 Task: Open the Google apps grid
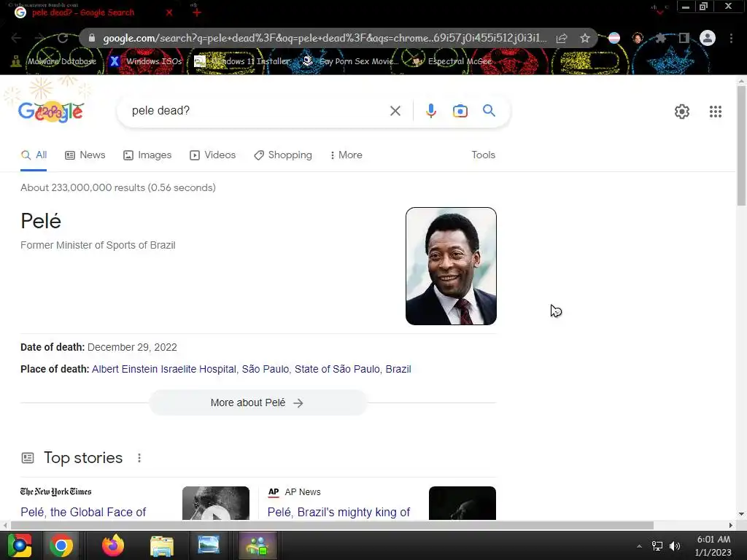tap(715, 112)
